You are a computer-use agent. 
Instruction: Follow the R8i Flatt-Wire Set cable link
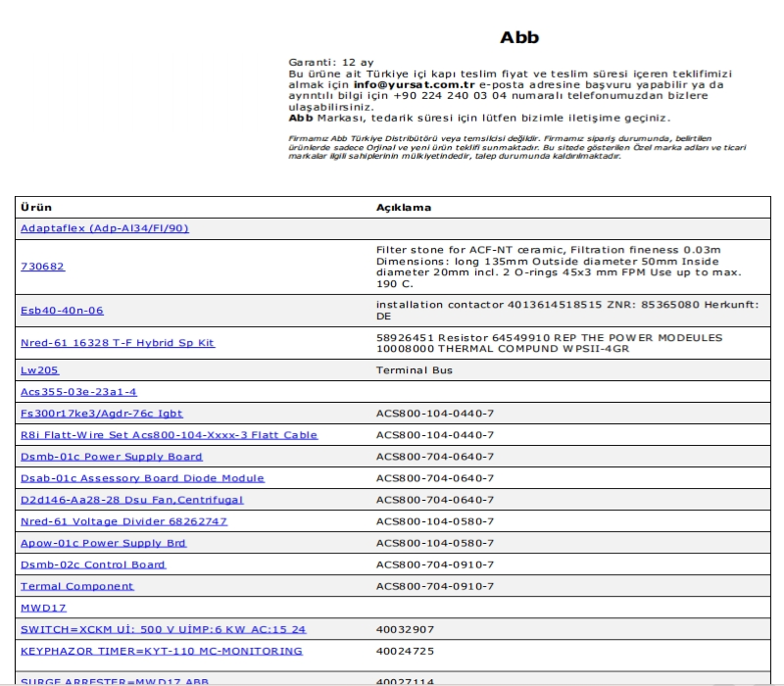pyautogui.click(x=169, y=435)
